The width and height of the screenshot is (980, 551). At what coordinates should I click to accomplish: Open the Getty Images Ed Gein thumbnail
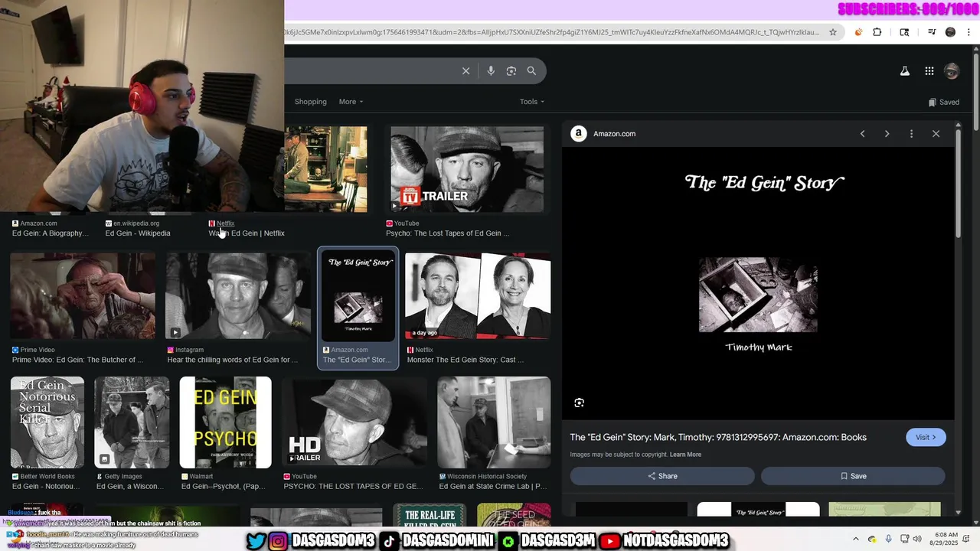point(132,422)
